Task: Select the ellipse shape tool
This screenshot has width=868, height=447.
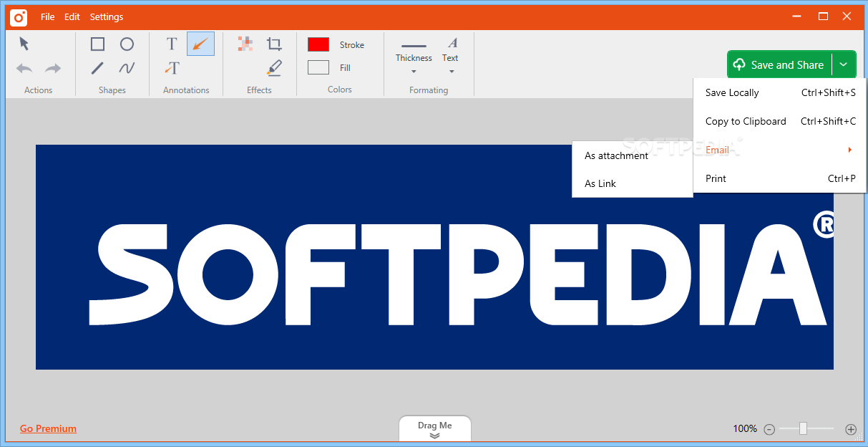Action: (x=127, y=44)
